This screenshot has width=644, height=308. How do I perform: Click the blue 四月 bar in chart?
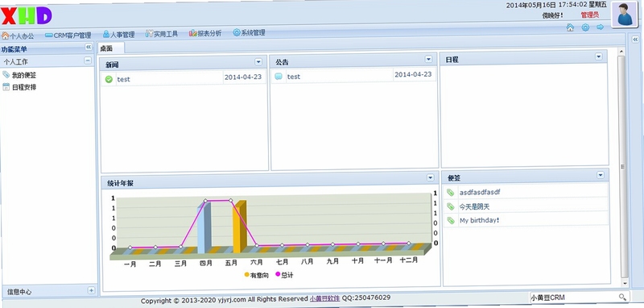(x=204, y=228)
